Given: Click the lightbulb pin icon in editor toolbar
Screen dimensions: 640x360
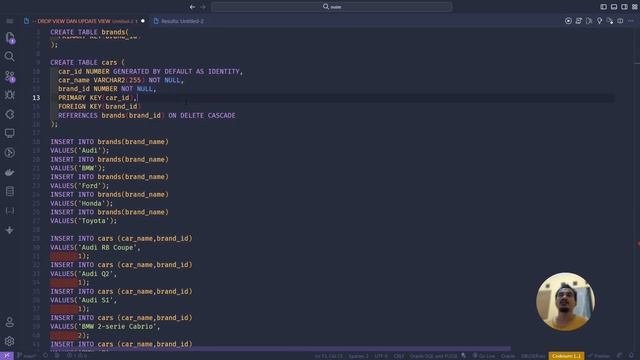Looking at the screenshot, I should click(x=599, y=21).
